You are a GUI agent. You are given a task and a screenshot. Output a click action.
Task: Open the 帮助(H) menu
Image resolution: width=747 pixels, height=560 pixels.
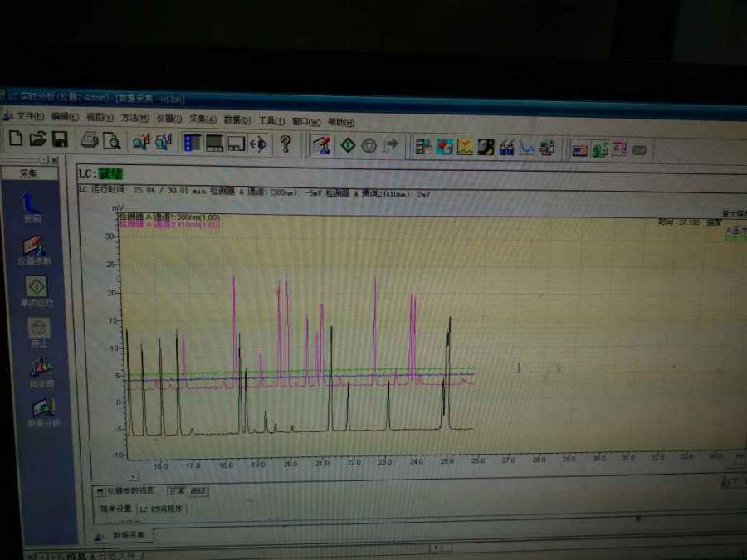pos(340,123)
